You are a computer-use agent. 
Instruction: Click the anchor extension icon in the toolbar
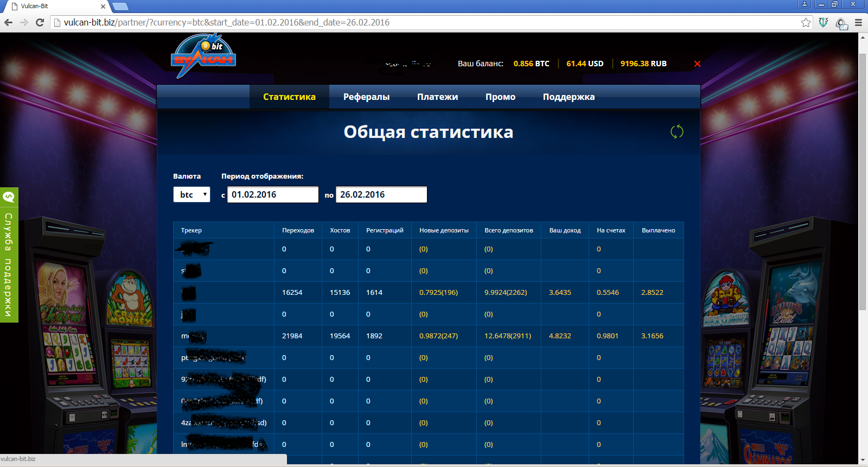(x=823, y=22)
